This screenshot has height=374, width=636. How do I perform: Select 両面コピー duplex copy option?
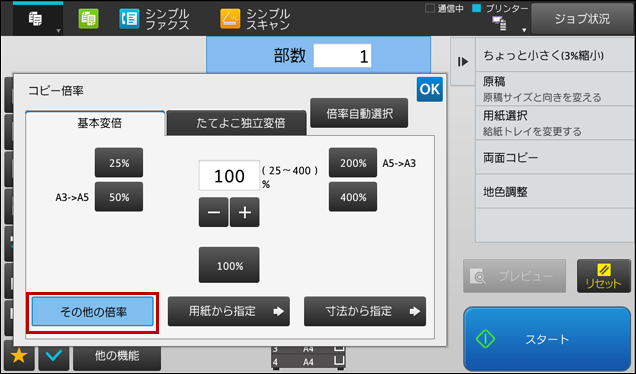tap(555, 157)
